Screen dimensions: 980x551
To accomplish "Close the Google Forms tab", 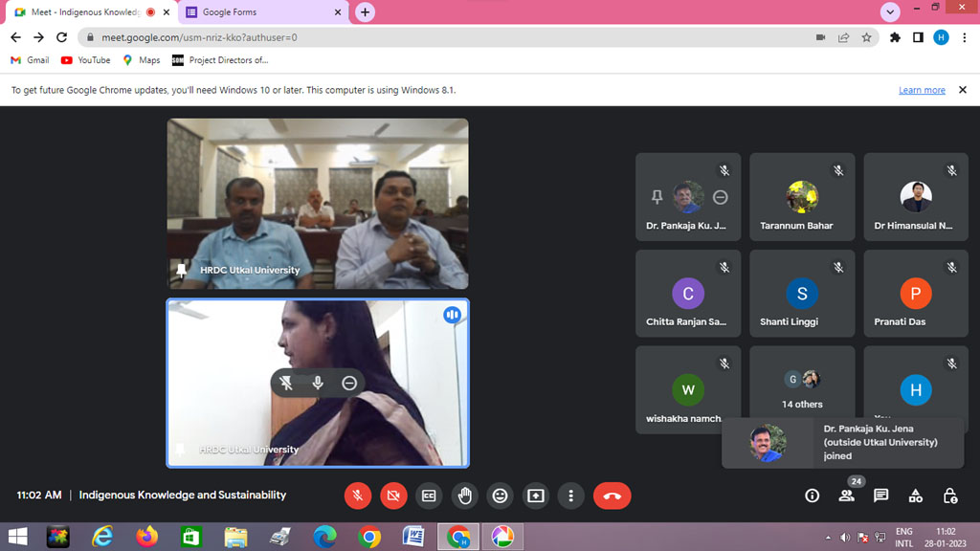I will (x=338, y=11).
